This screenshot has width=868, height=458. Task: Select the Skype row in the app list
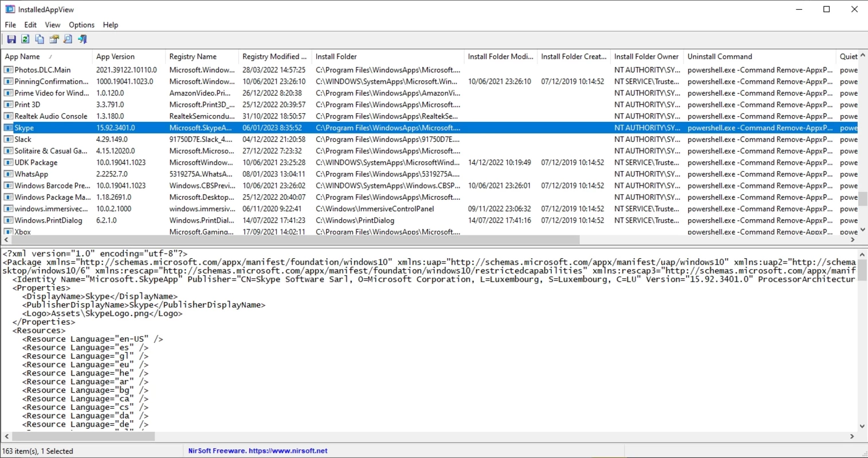point(430,128)
